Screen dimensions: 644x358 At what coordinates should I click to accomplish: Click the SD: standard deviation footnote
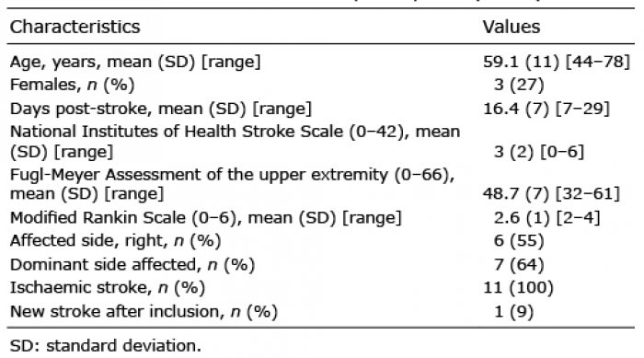[x=106, y=346]
